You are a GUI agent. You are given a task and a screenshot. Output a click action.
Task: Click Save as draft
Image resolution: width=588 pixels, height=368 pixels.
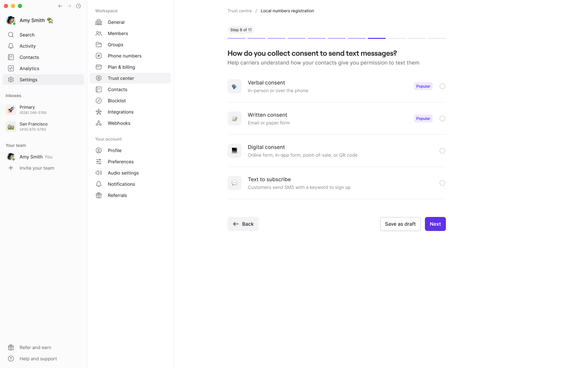pos(400,224)
